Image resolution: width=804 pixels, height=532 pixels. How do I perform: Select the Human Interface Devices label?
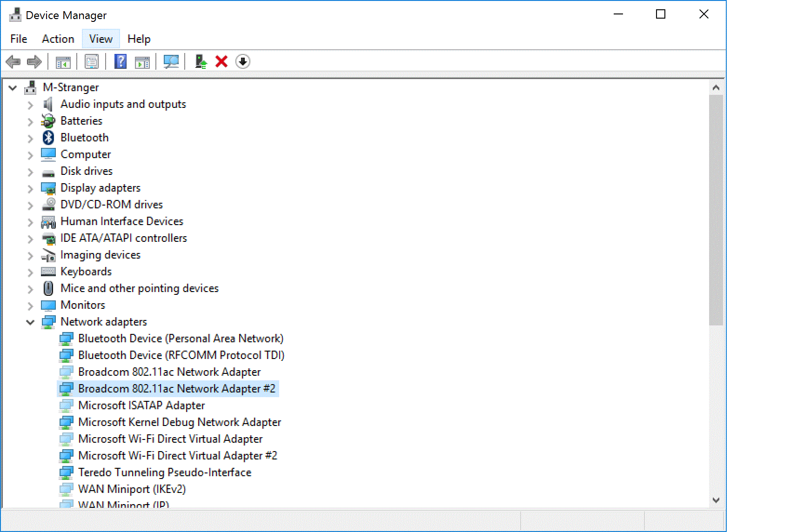point(122,221)
